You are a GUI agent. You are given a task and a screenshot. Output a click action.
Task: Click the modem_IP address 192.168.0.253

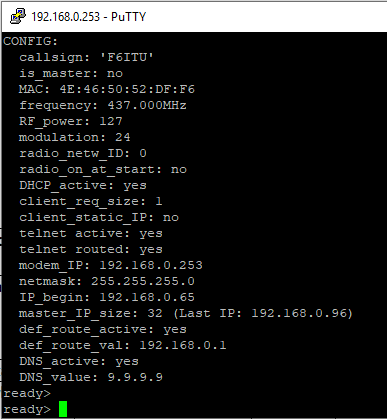click(x=151, y=265)
